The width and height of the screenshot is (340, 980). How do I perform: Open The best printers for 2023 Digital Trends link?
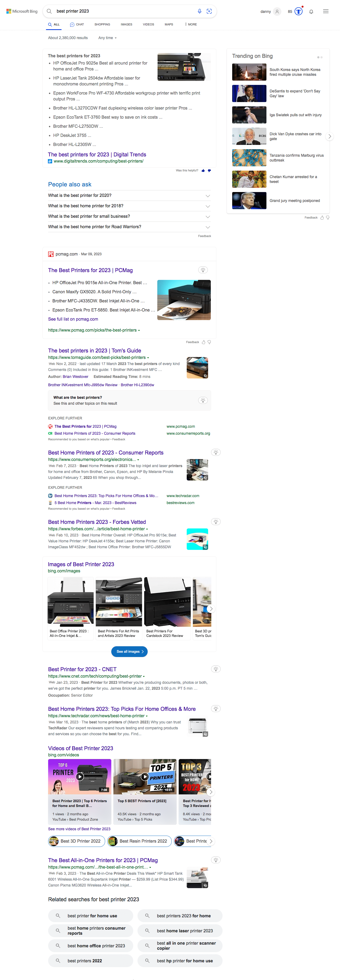click(97, 155)
